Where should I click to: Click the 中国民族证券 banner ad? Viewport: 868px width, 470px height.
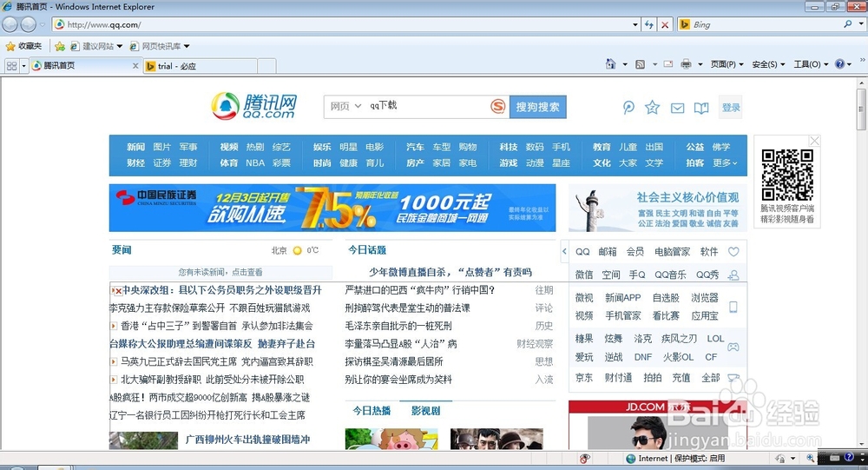[332, 208]
